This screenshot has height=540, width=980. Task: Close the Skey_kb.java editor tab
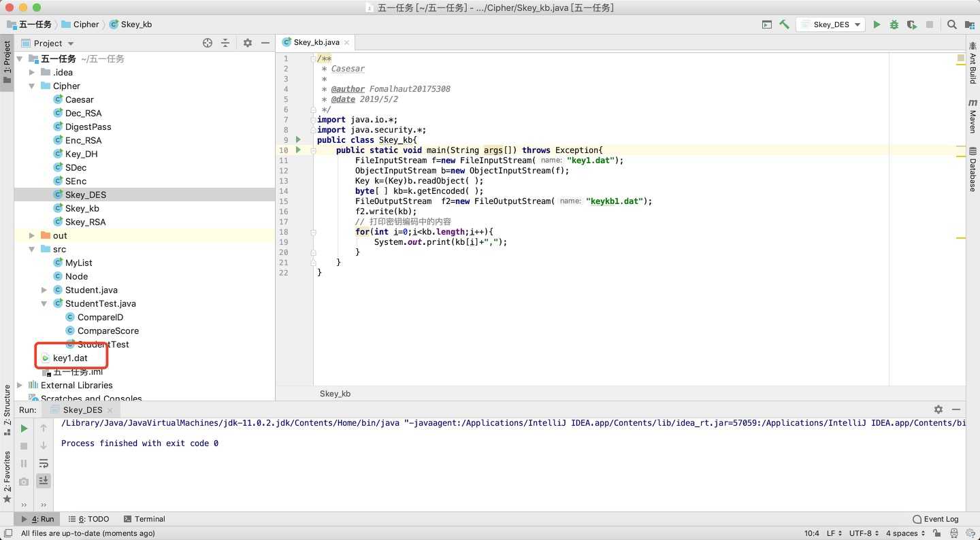(x=346, y=42)
